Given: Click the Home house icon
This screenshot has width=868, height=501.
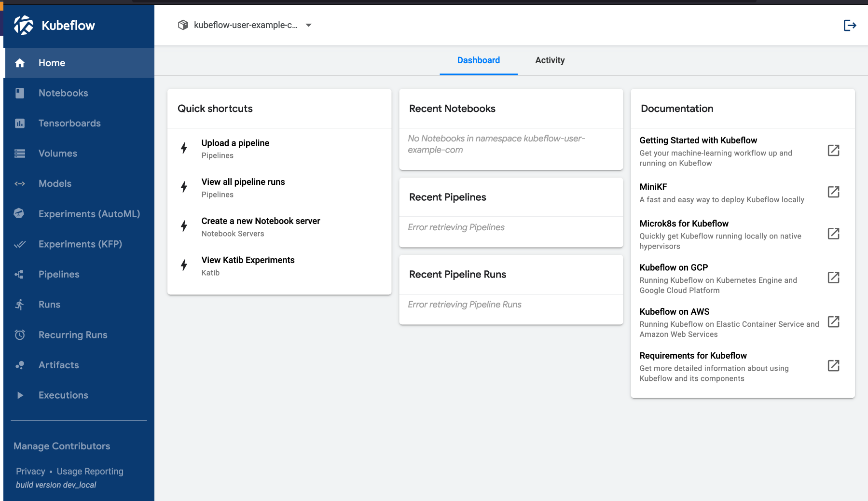Looking at the screenshot, I should point(20,63).
